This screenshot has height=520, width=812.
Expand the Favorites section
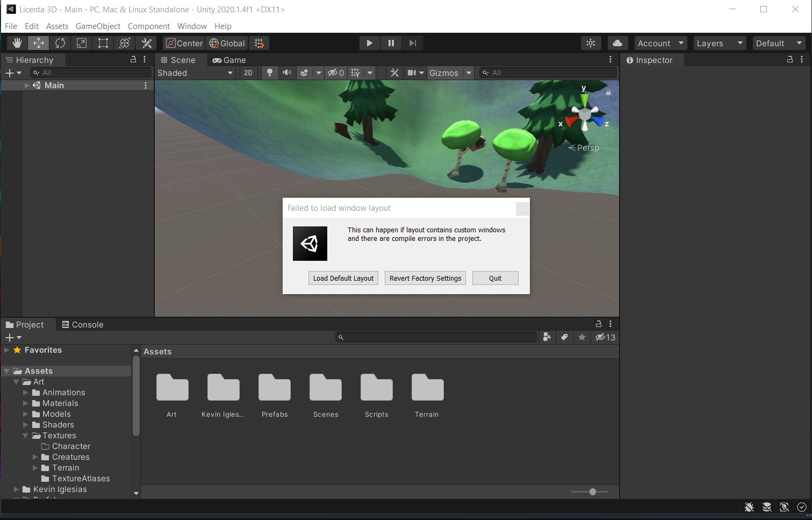tap(7, 350)
